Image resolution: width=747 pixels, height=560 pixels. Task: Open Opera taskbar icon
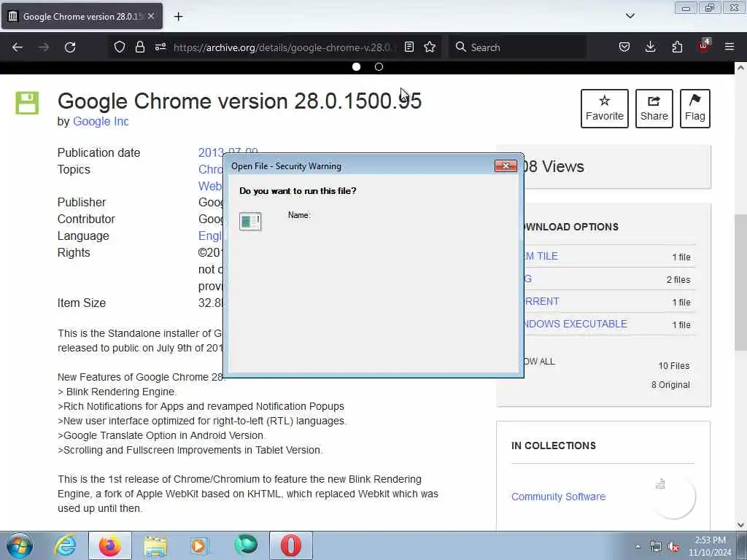click(291, 545)
